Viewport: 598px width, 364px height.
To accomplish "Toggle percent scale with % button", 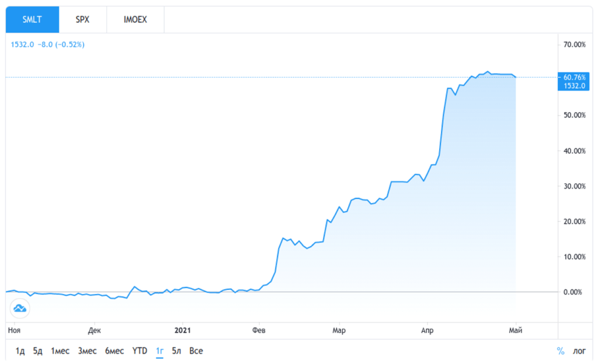I will click(x=561, y=351).
